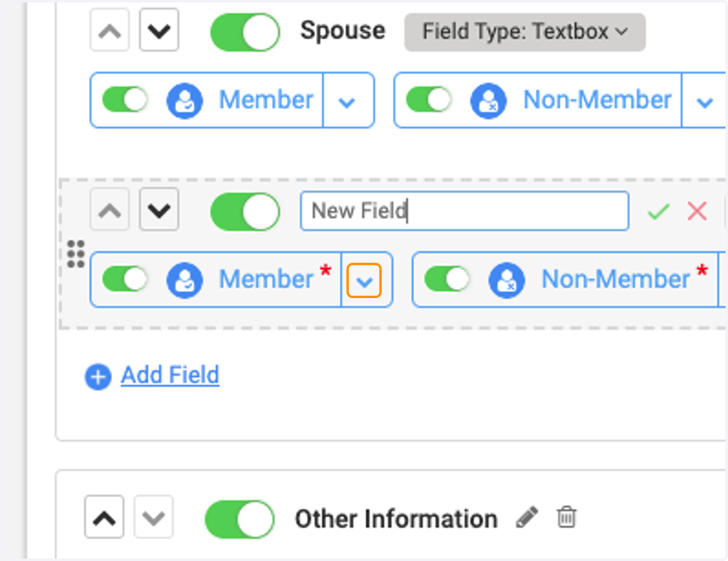Click Non-Member label under Spouse

point(598,100)
